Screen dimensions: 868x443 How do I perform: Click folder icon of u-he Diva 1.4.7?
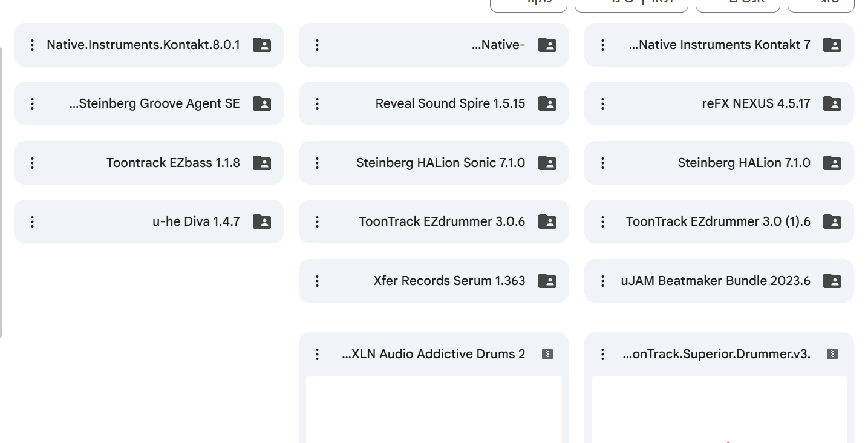coord(262,221)
